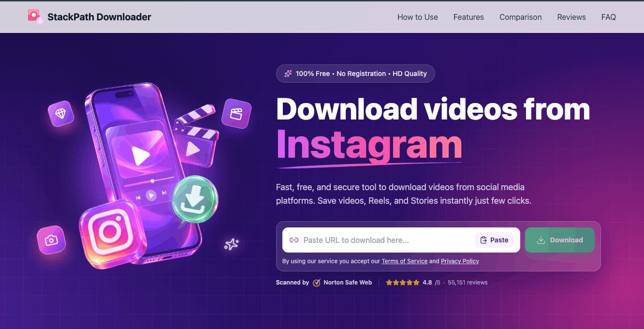Viewport: 644px width, 329px height.
Task: Click the download arrow icon on Download button
Action: point(541,240)
